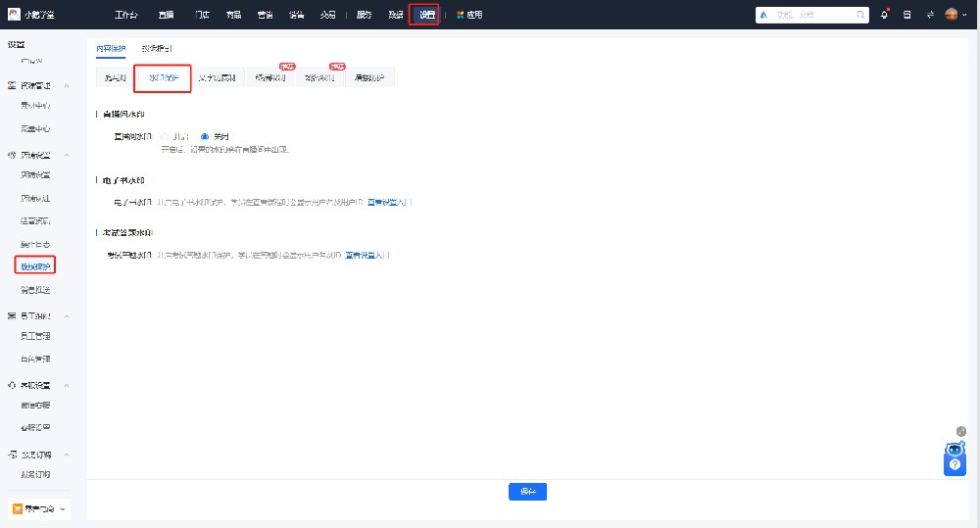Select the 文字防复制 sub-tab

(217, 78)
